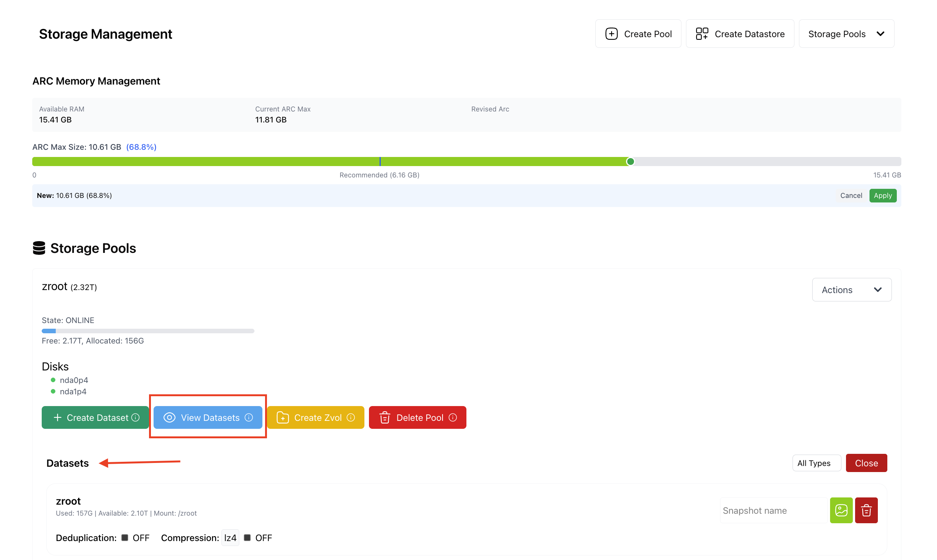Image resolution: width=937 pixels, height=560 pixels.
Task: Click the info icon on View Datasets
Action: click(x=249, y=417)
